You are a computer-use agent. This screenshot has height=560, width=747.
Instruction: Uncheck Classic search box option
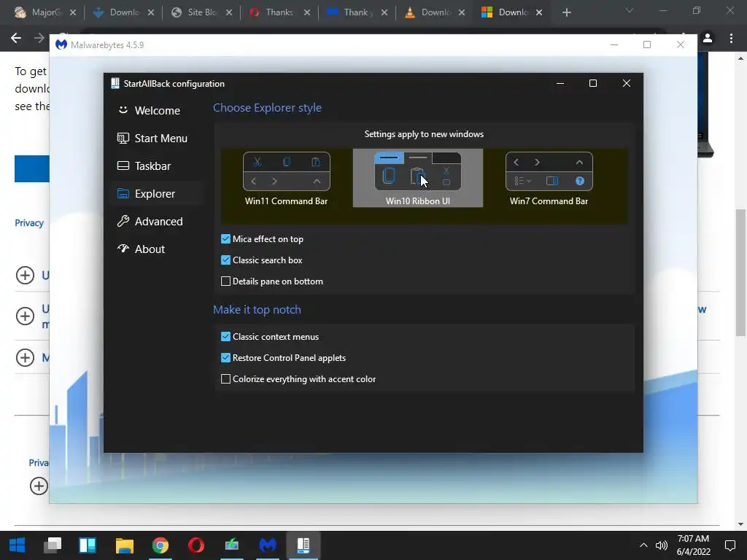(x=226, y=260)
